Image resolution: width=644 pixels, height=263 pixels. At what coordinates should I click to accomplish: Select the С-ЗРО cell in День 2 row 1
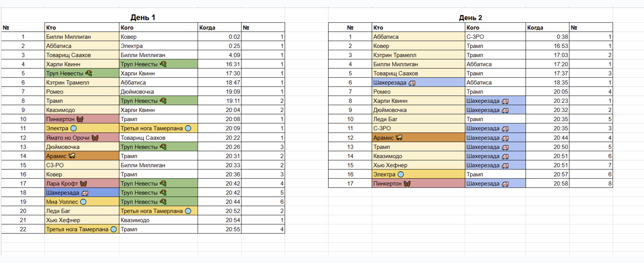[495, 36]
